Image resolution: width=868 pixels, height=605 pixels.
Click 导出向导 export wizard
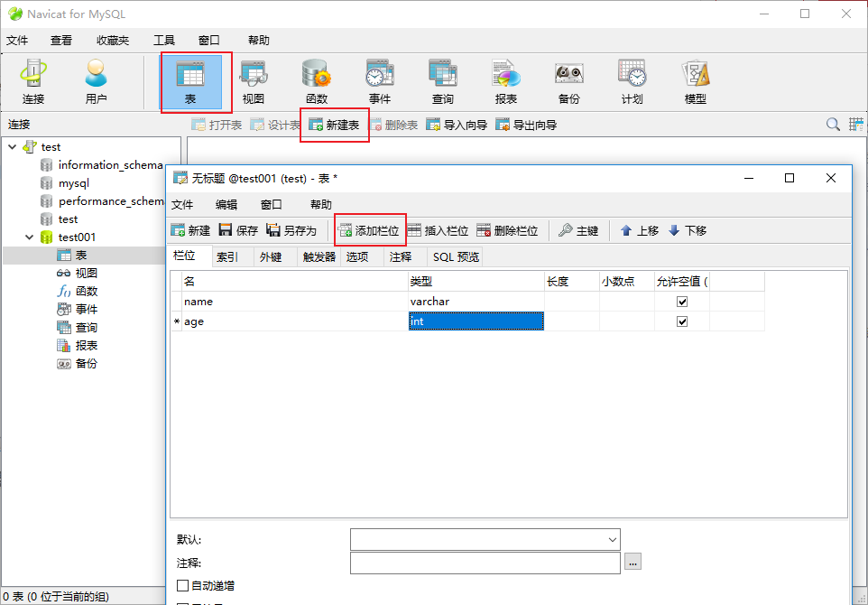(x=526, y=126)
